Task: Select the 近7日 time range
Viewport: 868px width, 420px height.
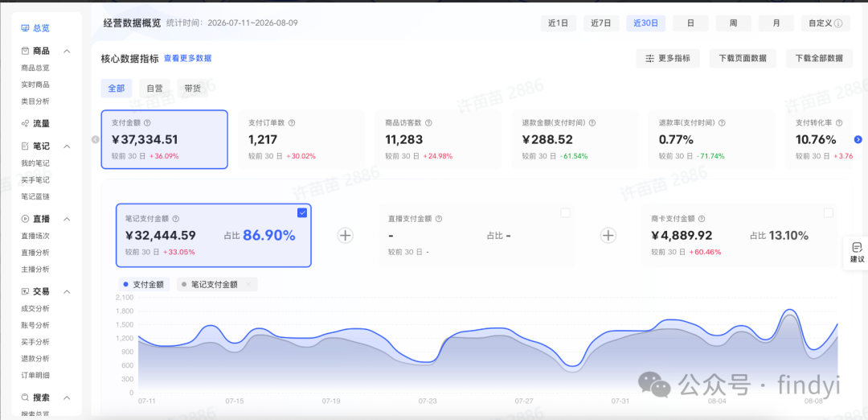Action: 601,23
